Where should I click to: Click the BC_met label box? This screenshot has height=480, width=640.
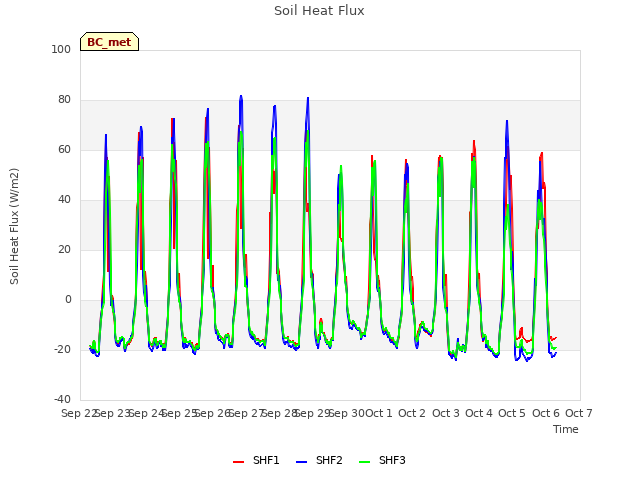click(x=109, y=42)
